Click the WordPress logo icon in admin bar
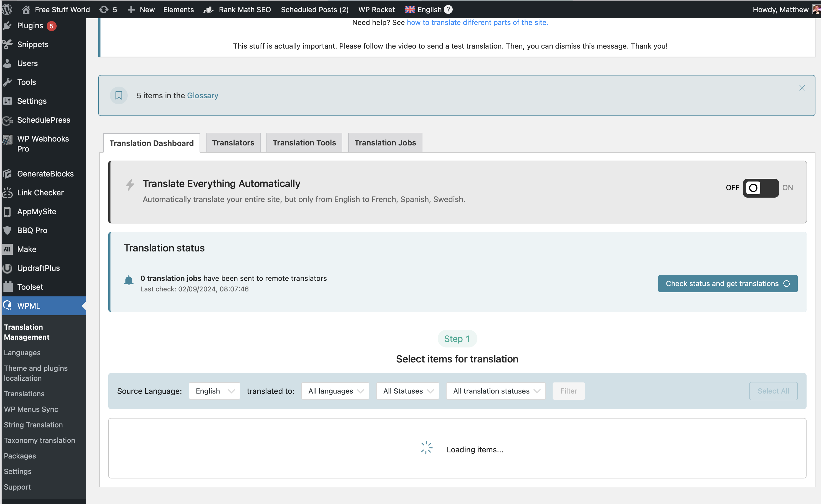Image resolution: width=821 pixels, height=504 pixels. pyautogui.click(x=7, y=9)
